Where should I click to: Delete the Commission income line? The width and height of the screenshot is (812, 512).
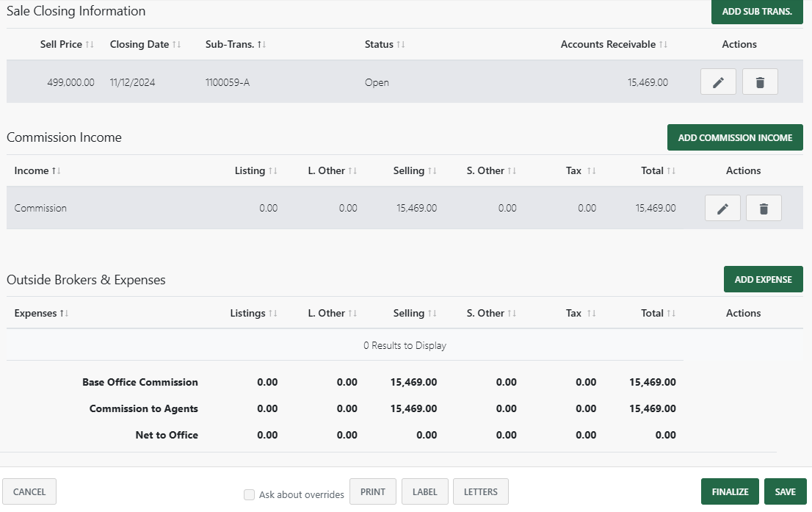pyautogui.click(x=764, y=208)
